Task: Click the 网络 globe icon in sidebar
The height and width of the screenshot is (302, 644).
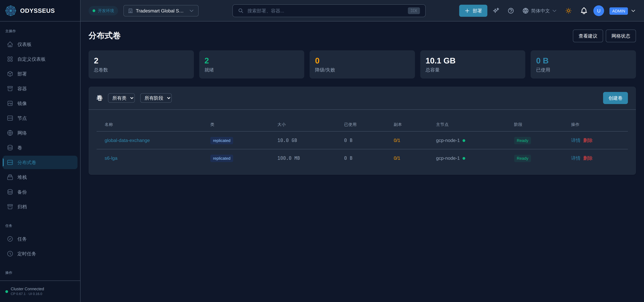Action: (10, 133)
